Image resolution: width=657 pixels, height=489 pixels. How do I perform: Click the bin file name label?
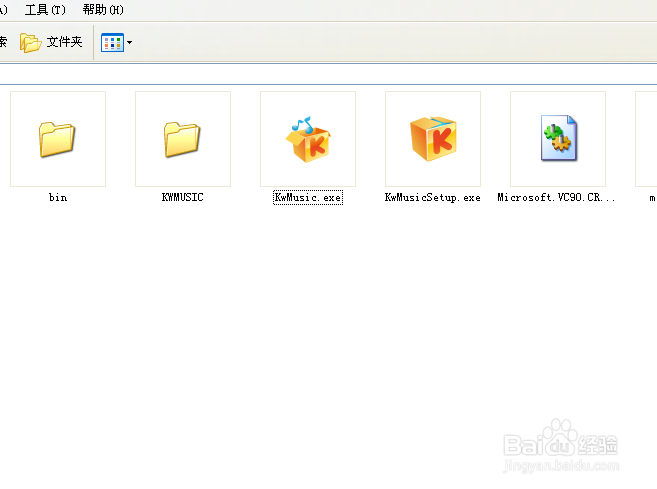pyautogui.click(x=58, y=197)
